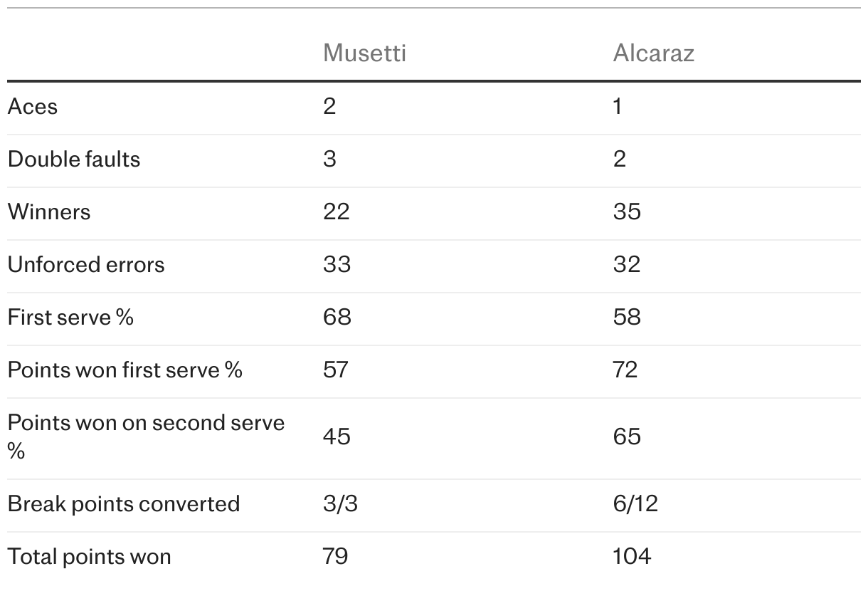Viewport: 868px width, 591px height.
Task: Click the Musetti column header
Action: [x=364, y=53]
